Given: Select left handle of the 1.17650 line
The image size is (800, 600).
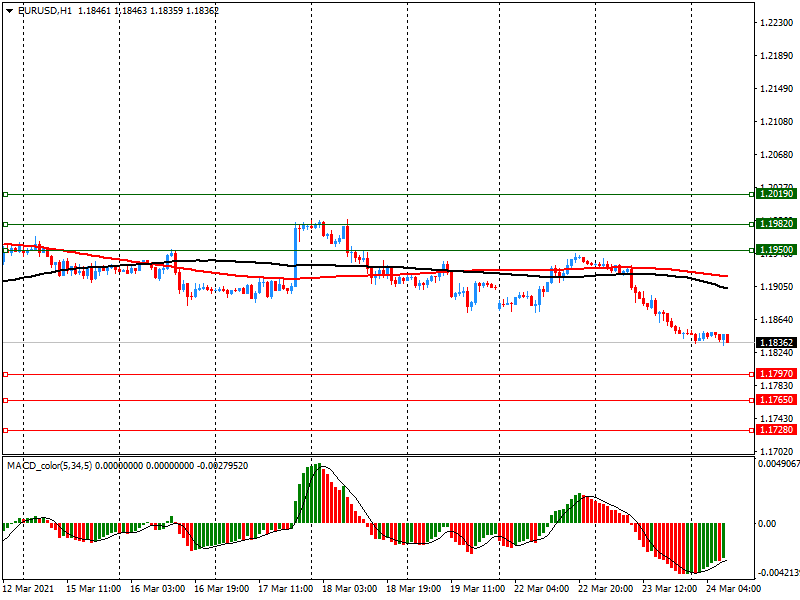Looking at the screenshot, I should (5, 400).
